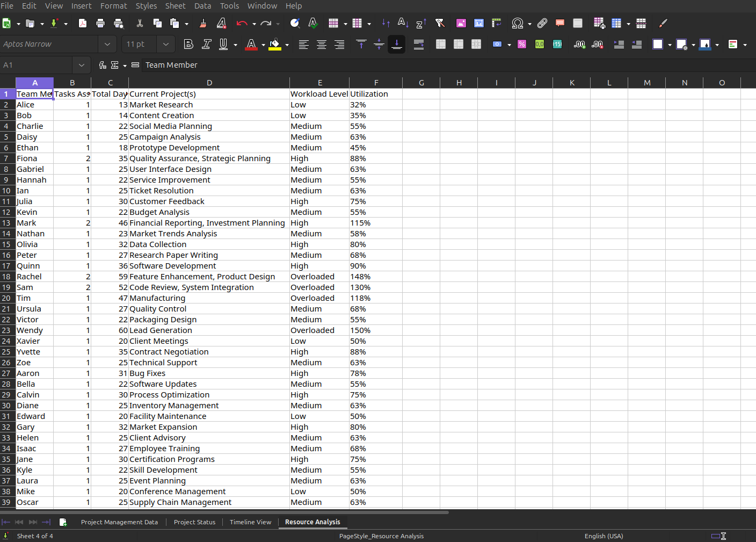
Task: Switch to Project Management Data sheet
Action: [119, 522]
